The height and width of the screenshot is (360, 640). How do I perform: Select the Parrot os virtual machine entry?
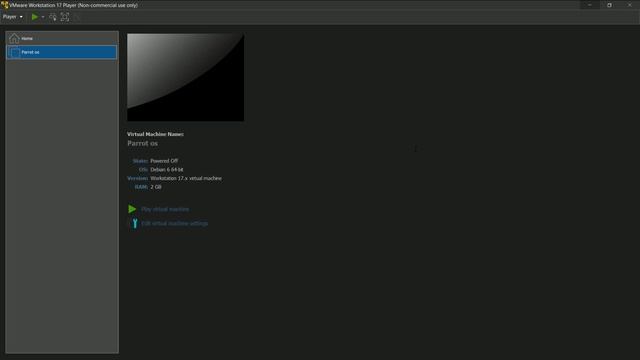tap(62, 52)
